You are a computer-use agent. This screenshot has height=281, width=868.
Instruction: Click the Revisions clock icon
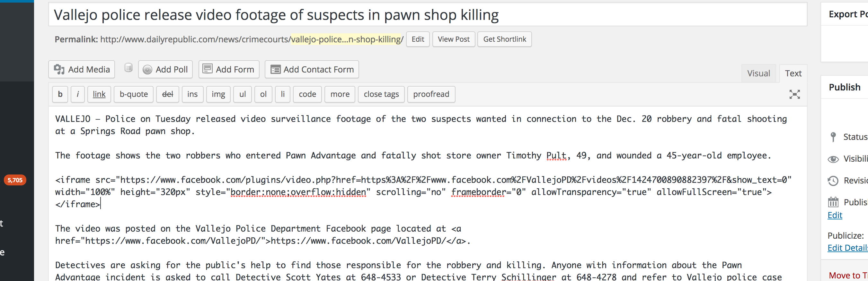tap(833, 181)
